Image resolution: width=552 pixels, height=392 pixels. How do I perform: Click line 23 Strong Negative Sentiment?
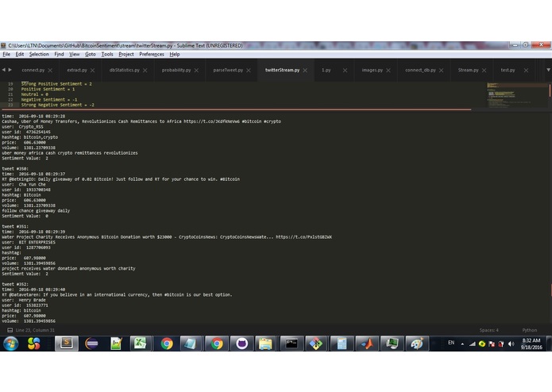58,105
